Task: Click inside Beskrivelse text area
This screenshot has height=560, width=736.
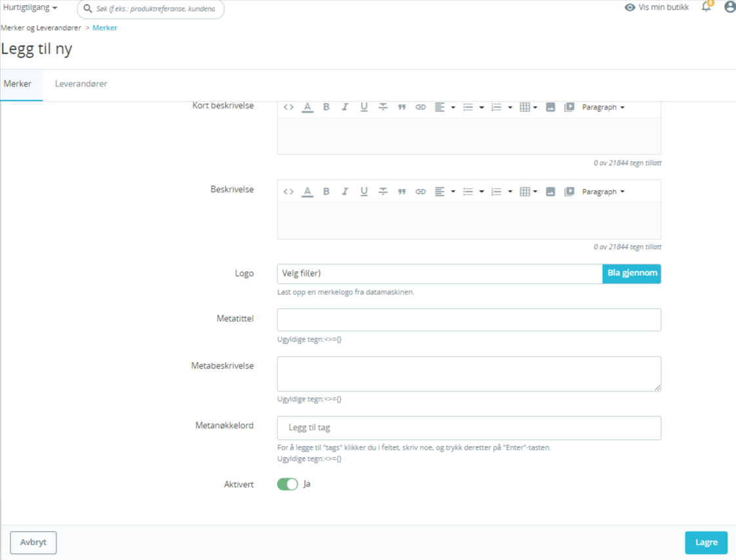Action: pos(469,220)
